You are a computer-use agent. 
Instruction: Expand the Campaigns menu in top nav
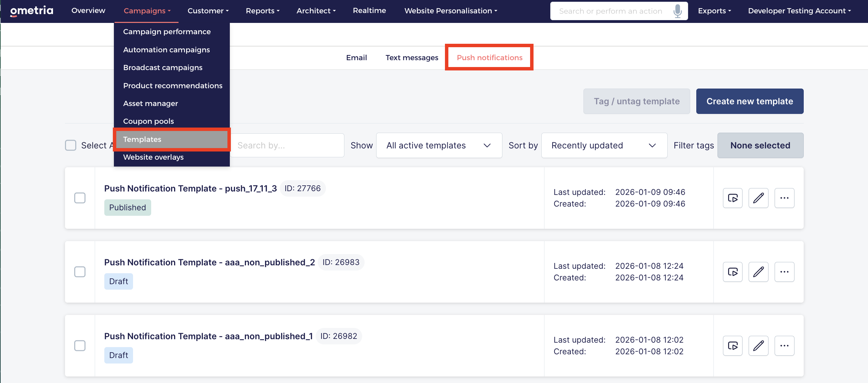(x=147, y=11)
